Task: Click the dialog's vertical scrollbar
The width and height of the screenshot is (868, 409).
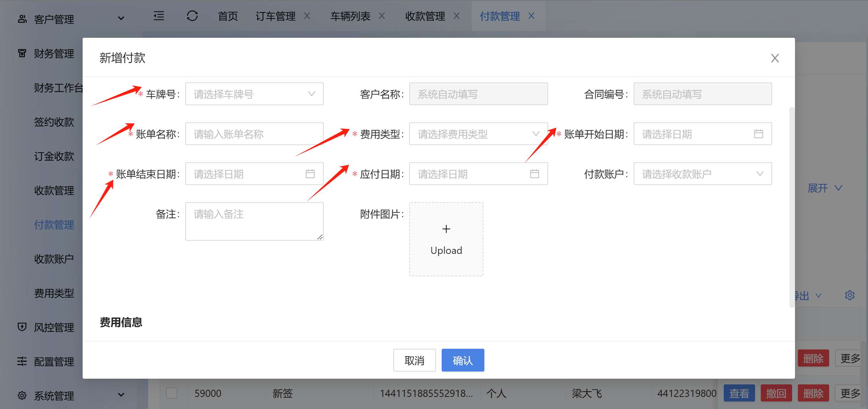Action: coord(792,207)
